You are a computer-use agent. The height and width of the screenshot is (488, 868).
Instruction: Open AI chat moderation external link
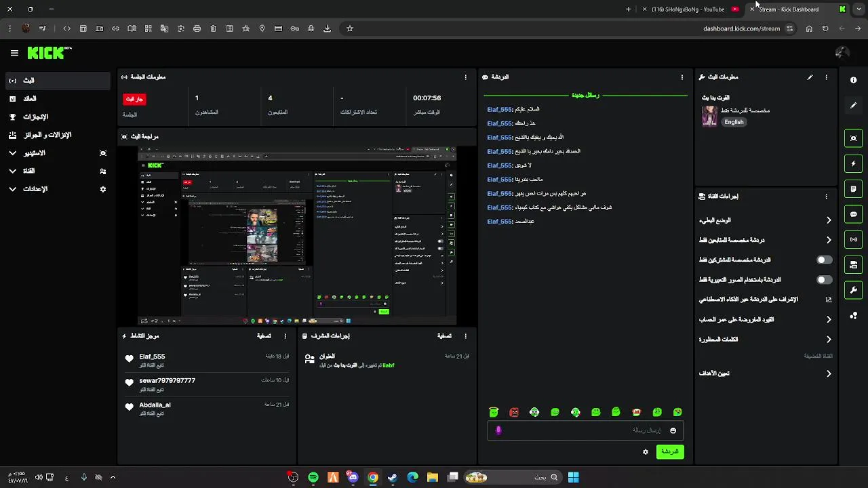pos(829,300)
